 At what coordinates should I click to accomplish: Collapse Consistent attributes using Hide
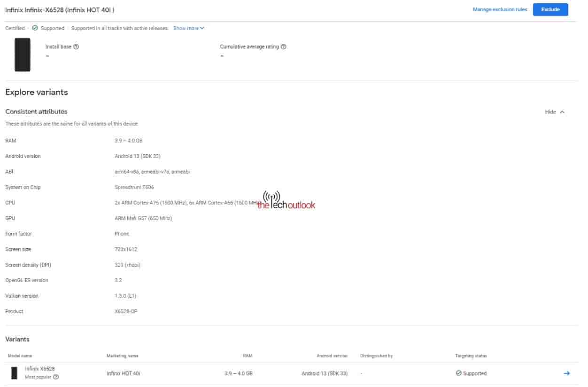point(555,112)
